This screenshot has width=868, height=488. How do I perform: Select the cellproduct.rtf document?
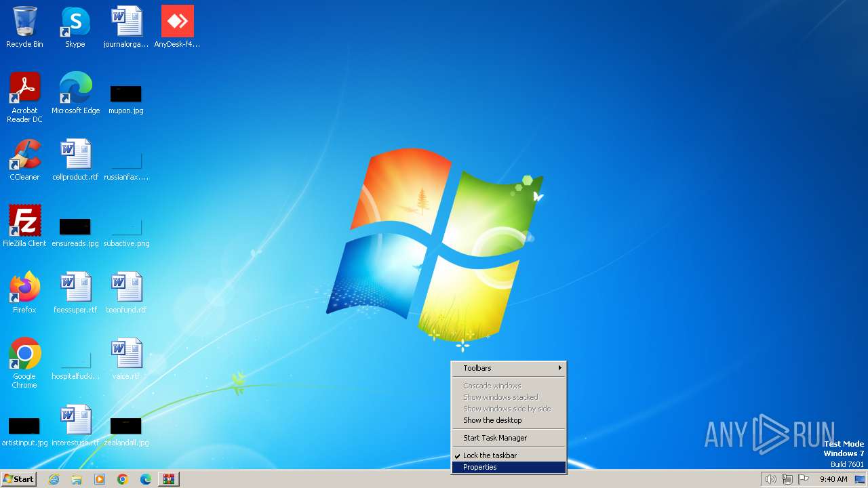tap(75, 160)
